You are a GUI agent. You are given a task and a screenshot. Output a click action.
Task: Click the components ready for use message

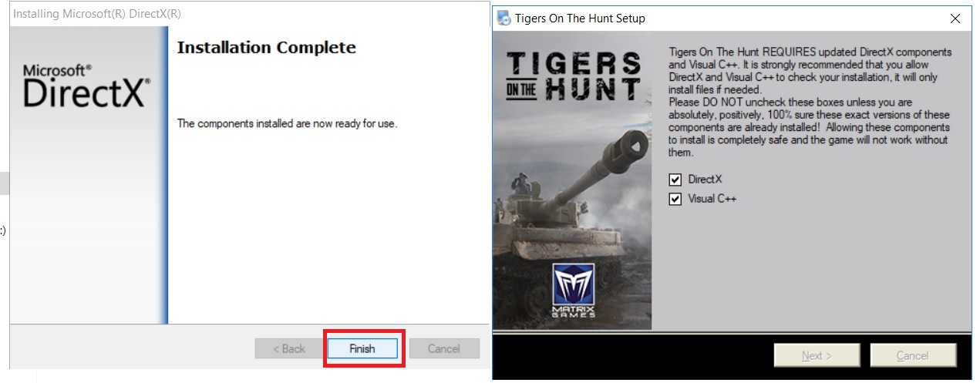tap(287, 123)
